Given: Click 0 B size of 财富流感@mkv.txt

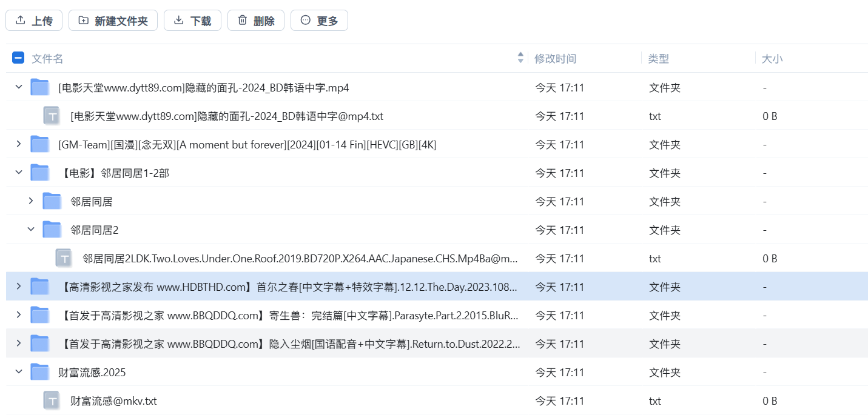Looking at the screenshot, I should [x=770, y=401].
